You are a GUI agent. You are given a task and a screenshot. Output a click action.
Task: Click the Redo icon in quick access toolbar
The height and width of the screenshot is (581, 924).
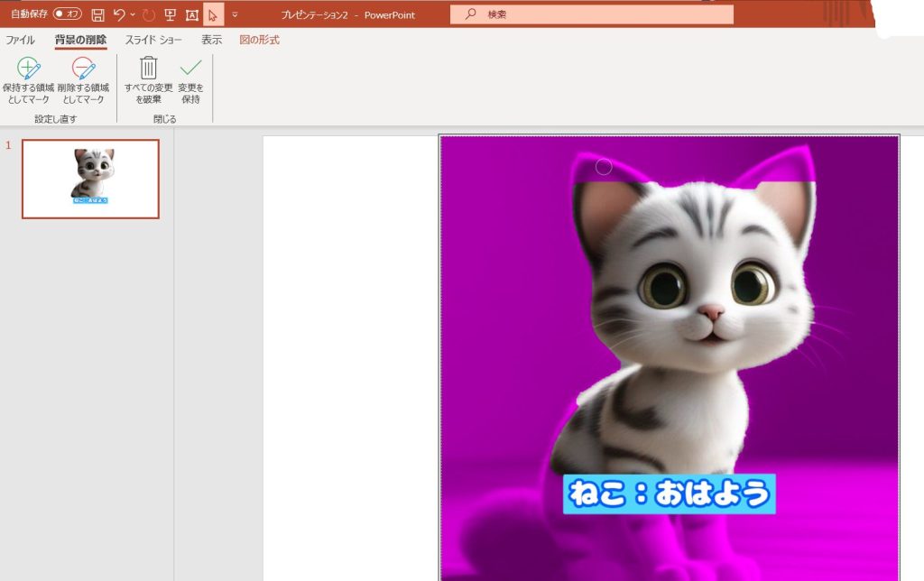pos(149,14)
